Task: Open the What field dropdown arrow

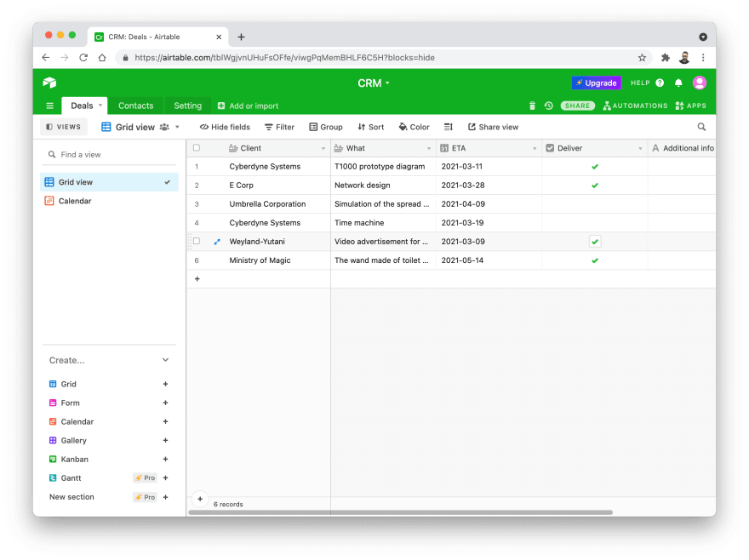Action: 428,148
